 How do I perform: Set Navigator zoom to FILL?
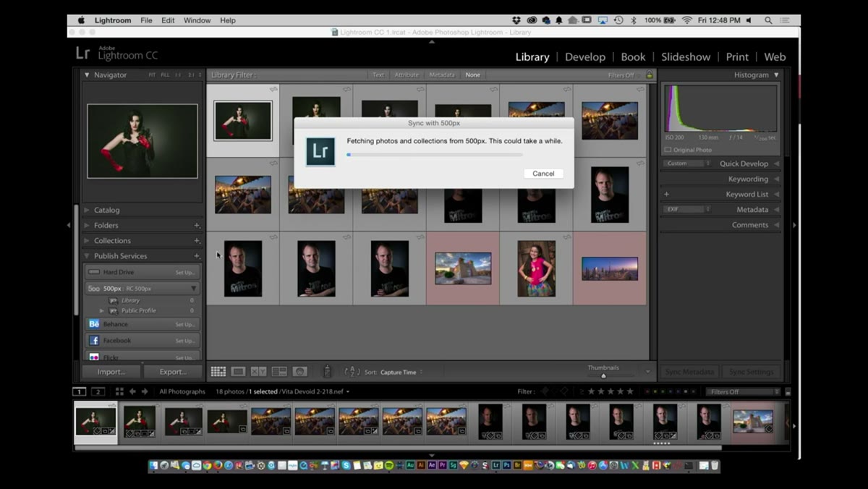[165, 75]
